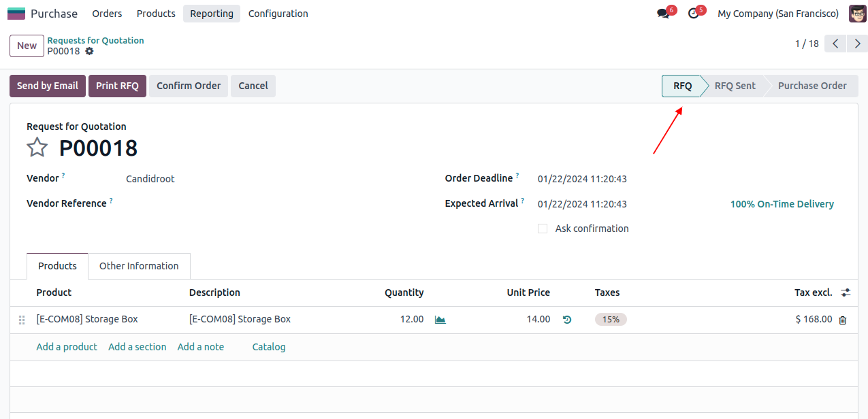Click the 15% tax tag
Screen dimensions: 868x419
(611, 320)
